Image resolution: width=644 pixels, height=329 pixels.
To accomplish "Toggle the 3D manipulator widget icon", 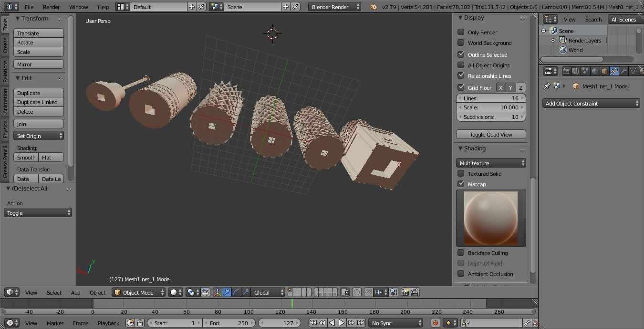I will tap(217, 292).
